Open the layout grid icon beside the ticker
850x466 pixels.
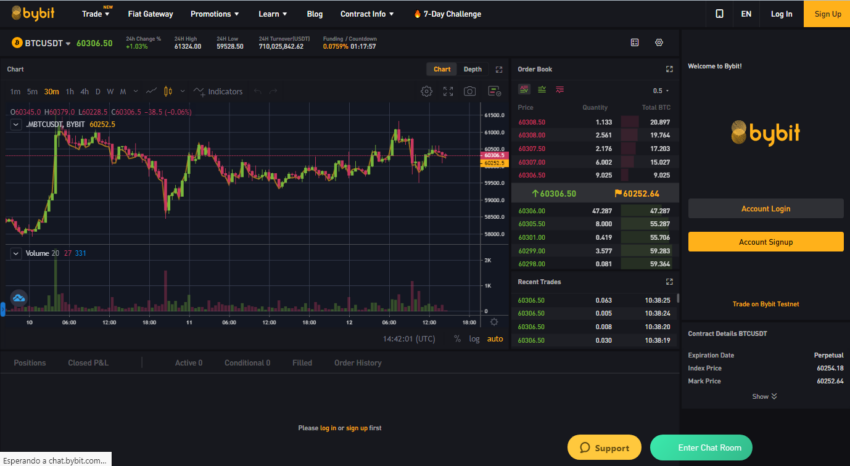(635, 42)
